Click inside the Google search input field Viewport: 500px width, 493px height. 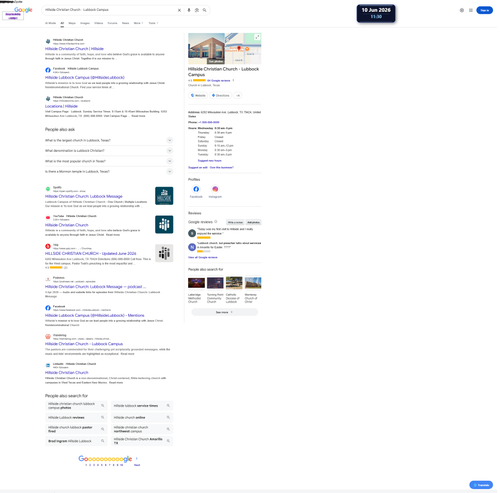coord(110,10)
